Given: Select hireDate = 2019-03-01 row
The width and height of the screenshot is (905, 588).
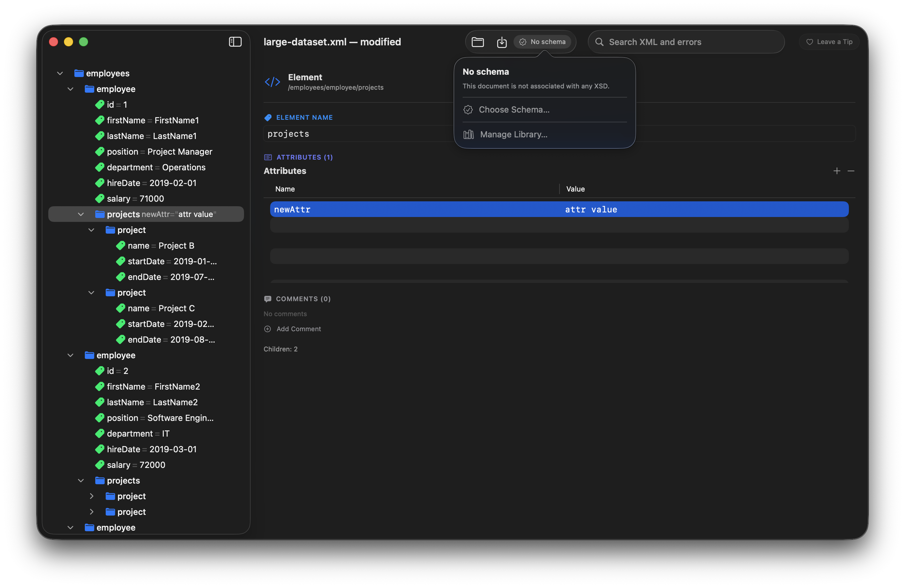Looking at the screenshot, I should pos(146,449).
